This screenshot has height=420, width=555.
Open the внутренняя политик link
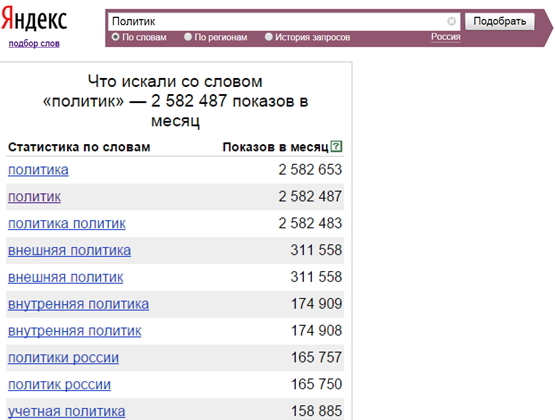coord(74,331)
